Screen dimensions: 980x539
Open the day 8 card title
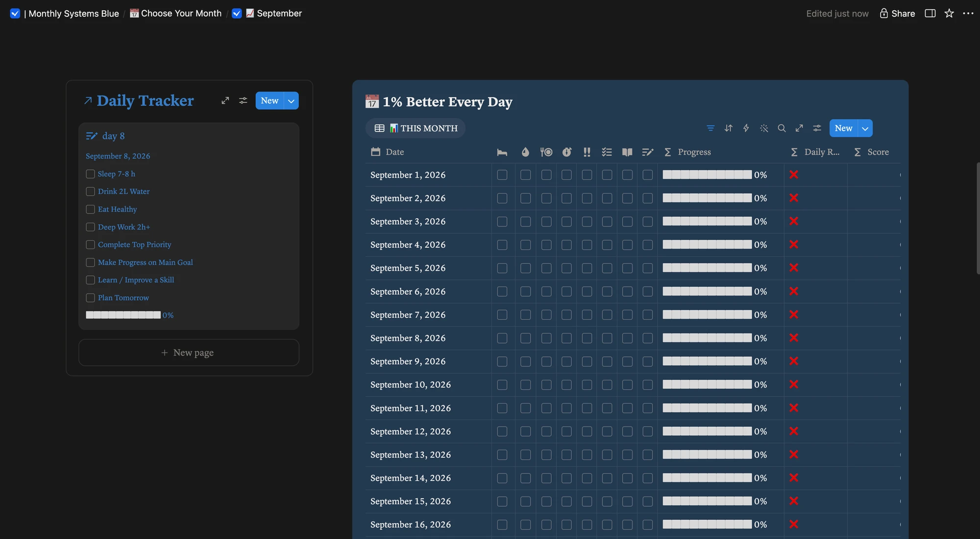(x=113, y=136)
